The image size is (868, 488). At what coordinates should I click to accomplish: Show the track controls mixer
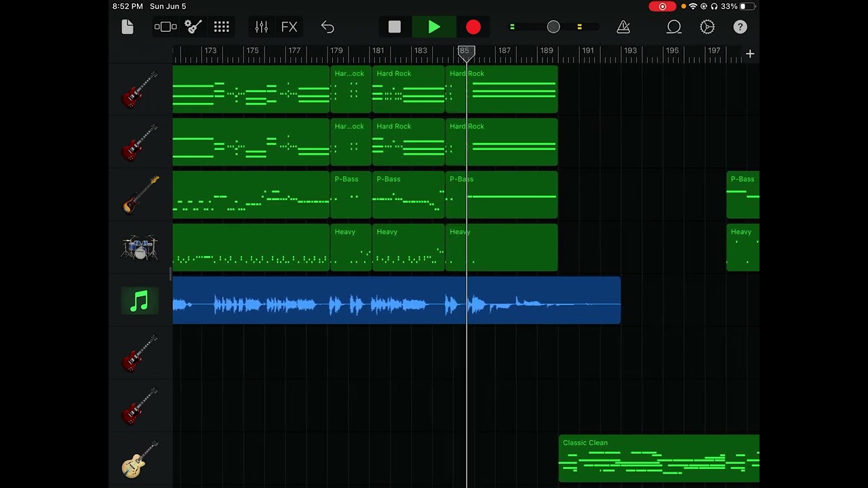262,27
